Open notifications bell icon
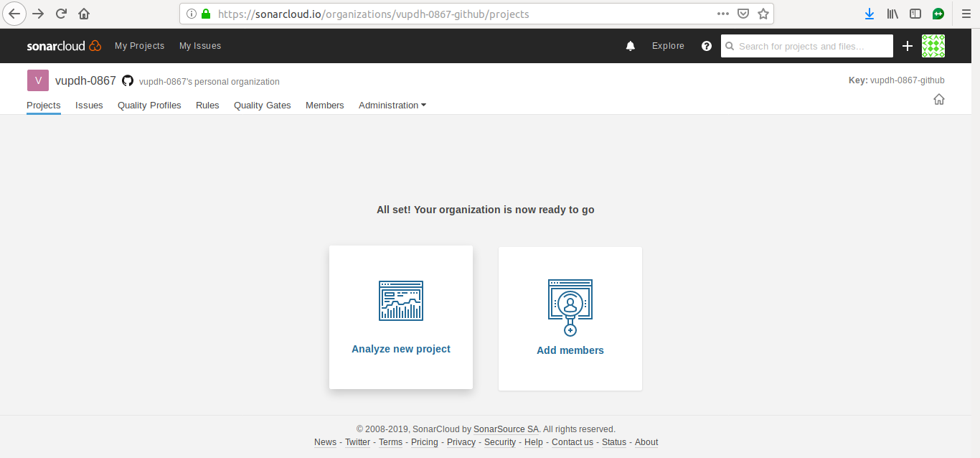This screenshot has width=980, height=458. click(x=631, y=46)
